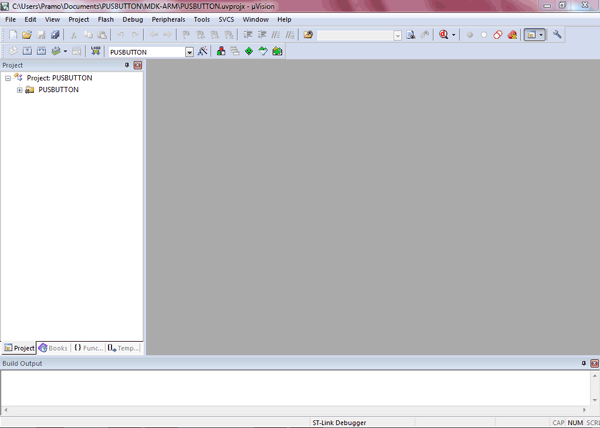Screen dimensions: 600x428
Task: Open the File menu
Action: coord(10,20)
